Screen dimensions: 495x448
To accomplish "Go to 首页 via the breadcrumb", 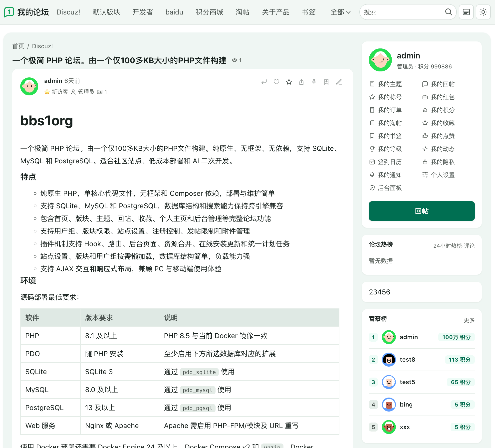I will [x=18, y=46].
